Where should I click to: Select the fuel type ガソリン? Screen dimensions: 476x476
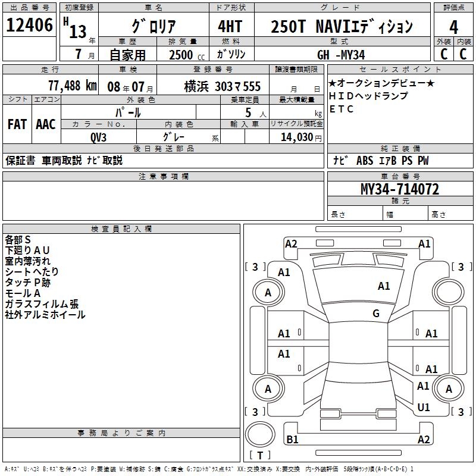coord(231,54)
